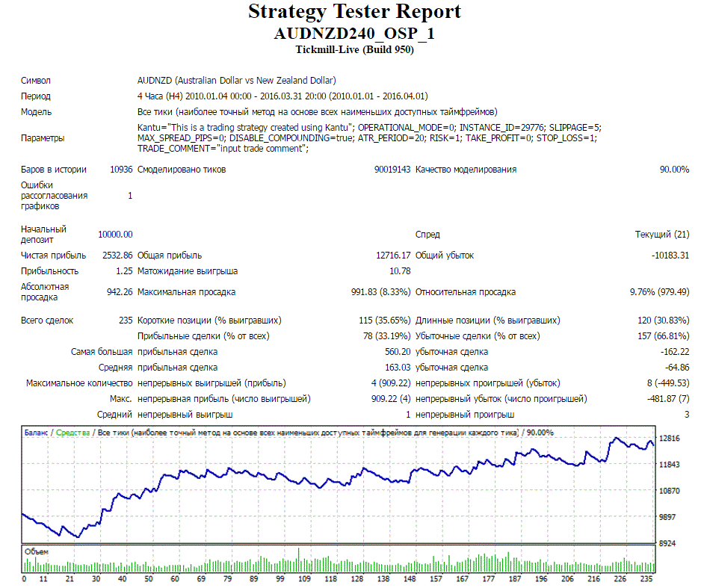Select the AUDNZD240_OSP_1 heading
The height and width of the screenshot is (588, 704).
354,34
